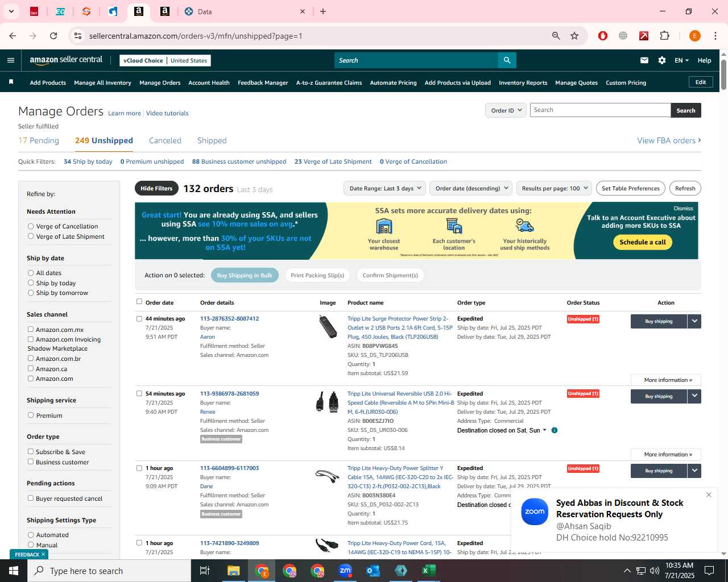Open the Results per page: 100 dropdown
This screenshot has width=728, height=582.
click(555, 188)
